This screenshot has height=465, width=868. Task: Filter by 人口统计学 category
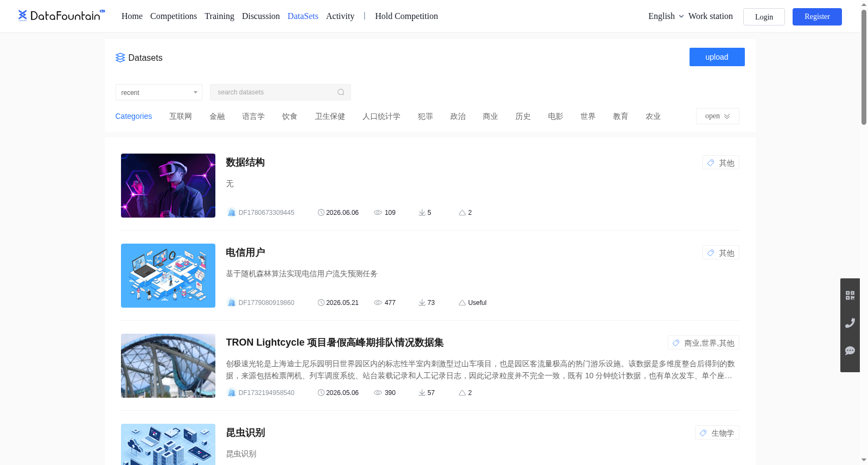coord(381,116)
